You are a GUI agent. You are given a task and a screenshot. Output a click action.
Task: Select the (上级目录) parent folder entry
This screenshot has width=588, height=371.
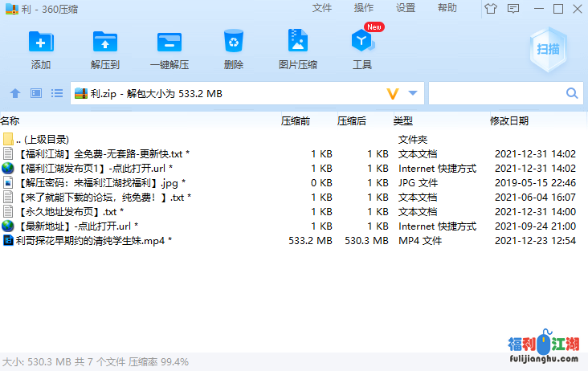click(x=47, y=140)
